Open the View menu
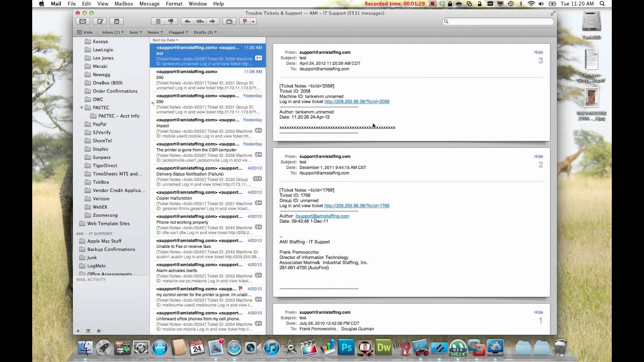 103,4
